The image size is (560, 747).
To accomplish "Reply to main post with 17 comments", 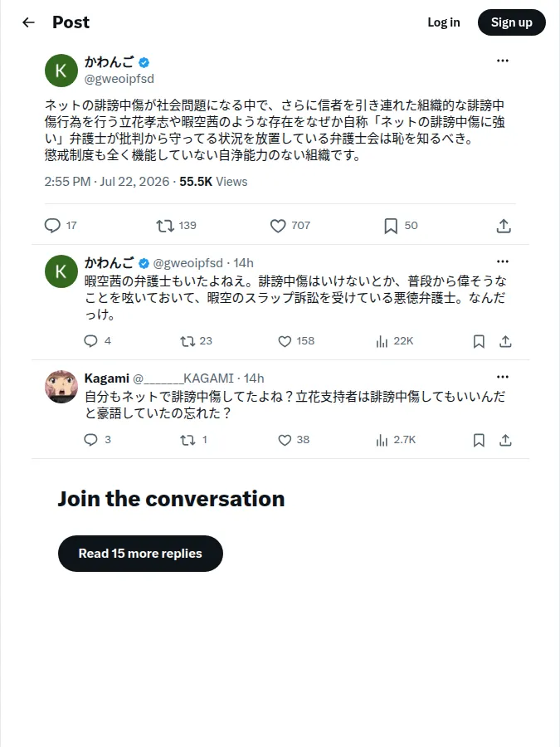I will (61, 225).
